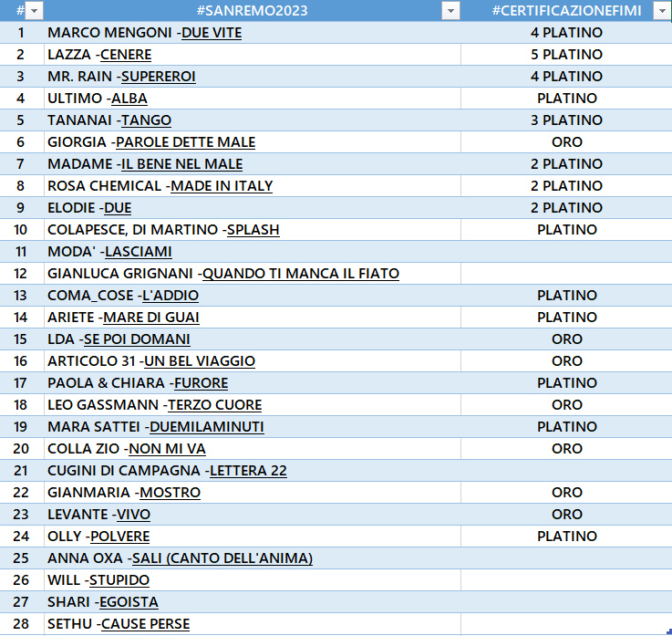672x636 pixels.
Task: Open the EGOISTA song link
Action: [x=129, y=601]
